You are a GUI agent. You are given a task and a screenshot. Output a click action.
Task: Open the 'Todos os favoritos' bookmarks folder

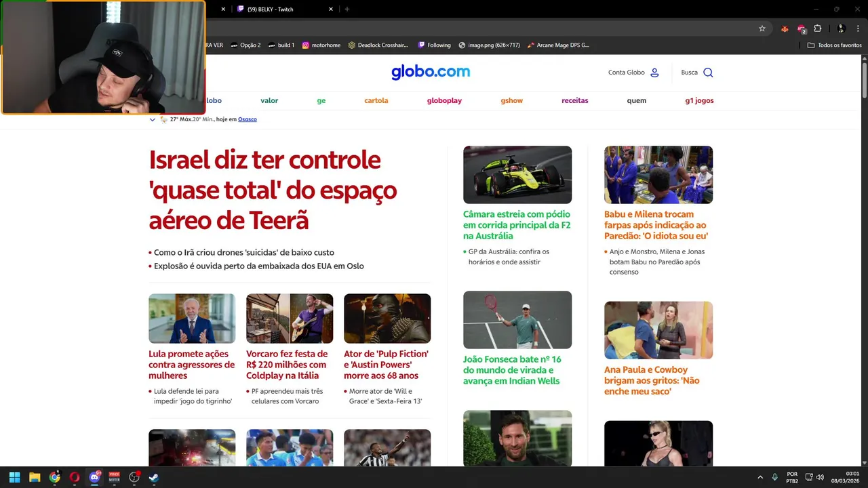[835, 45]
